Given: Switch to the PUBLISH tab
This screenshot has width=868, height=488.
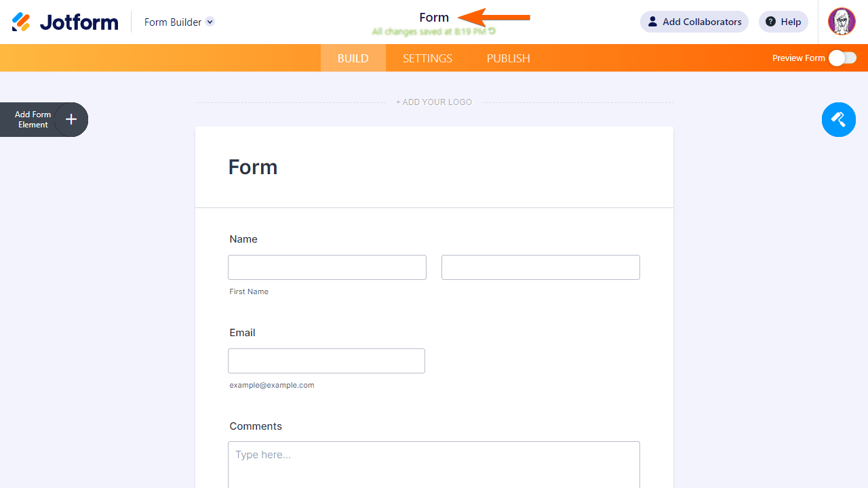Looking at the screenshot, I should (x=508, y=58).
